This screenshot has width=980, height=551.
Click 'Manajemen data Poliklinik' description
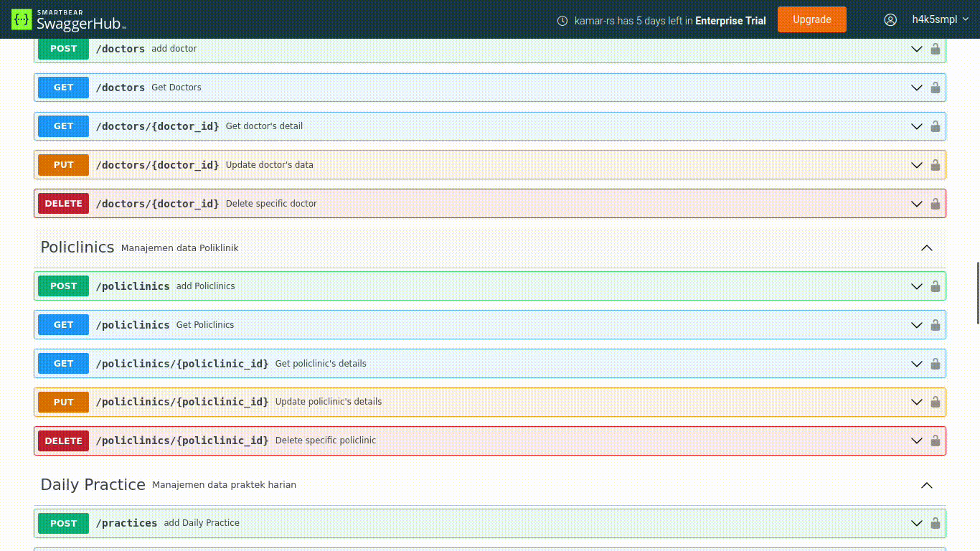point(179,248)
